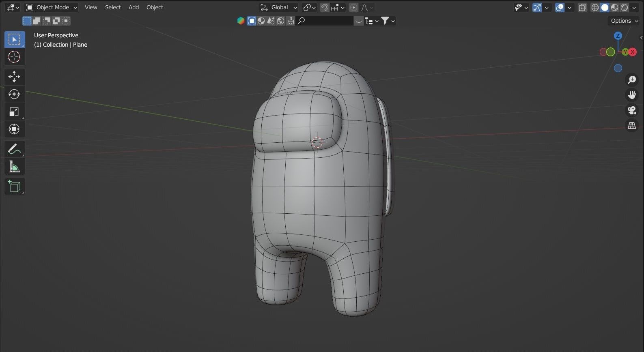Open the Global transform orientation dropdown
The image size is (644, 352).
[x=278, y=7]
